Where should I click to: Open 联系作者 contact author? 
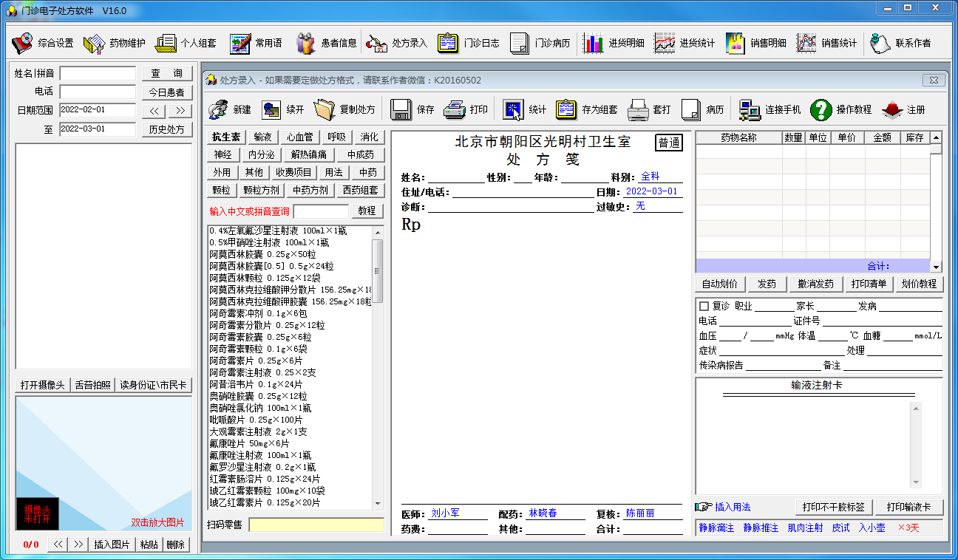[900, 43]
